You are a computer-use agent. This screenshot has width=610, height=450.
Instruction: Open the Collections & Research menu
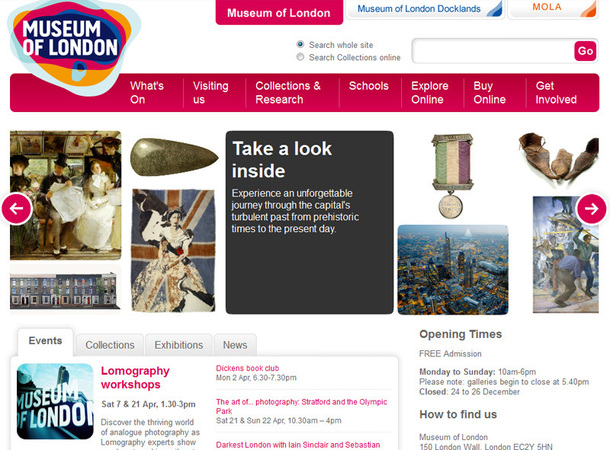point(288,93)
